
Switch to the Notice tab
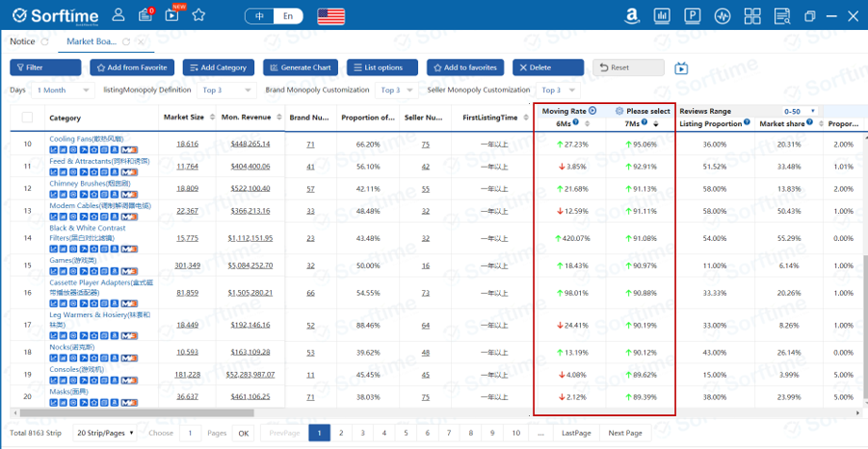coord(22,41)
